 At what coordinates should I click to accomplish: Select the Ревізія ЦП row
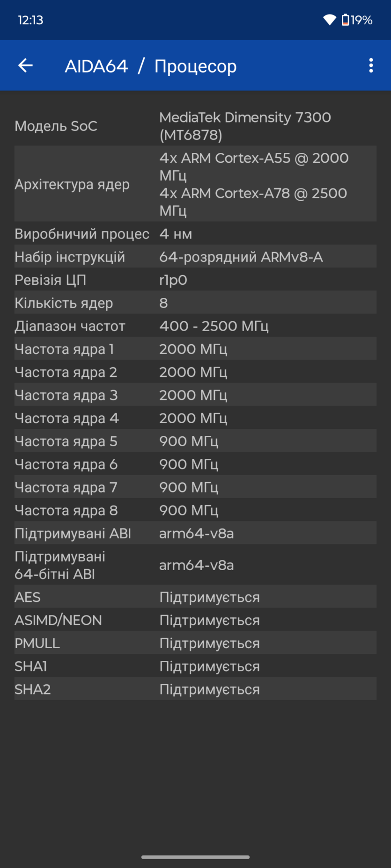pyautogui.click(x=195, y=280)
